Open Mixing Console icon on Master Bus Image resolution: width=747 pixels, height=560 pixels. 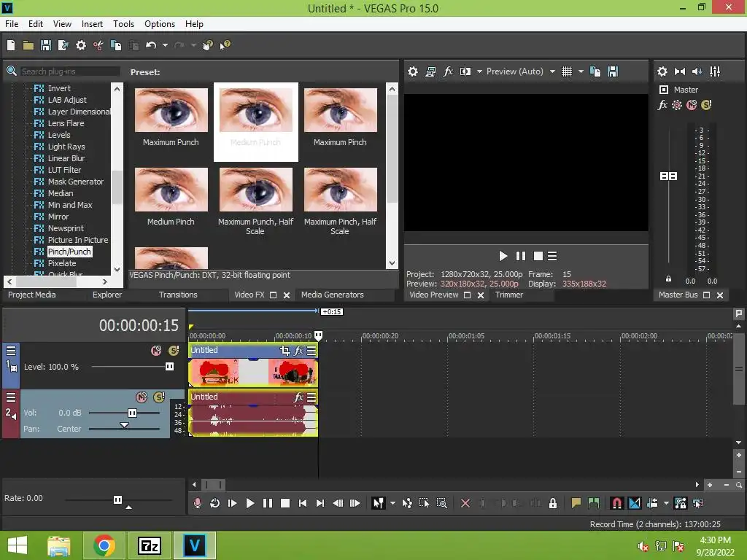[x=715, y=71]
